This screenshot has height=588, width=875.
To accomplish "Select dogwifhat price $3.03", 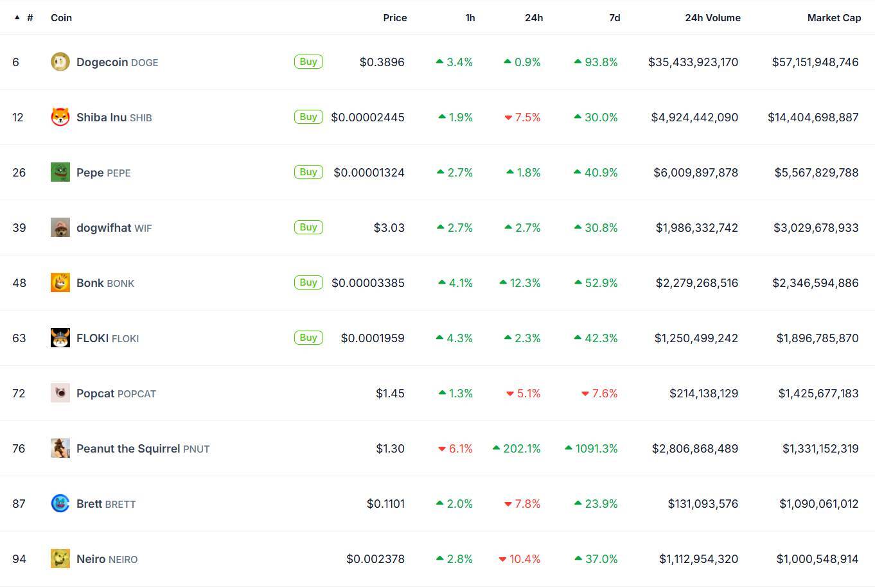I will [x=389, y=228].
